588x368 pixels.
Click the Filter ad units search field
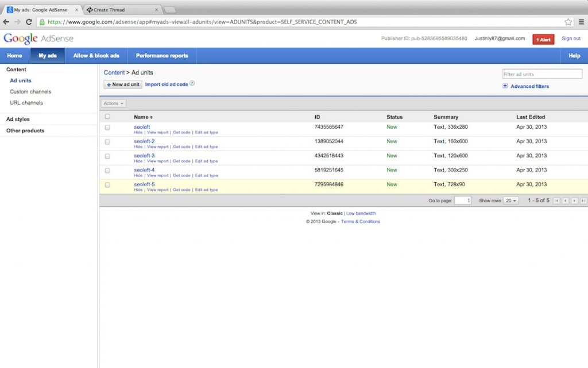pyautogui.click(x=541, y=74)
